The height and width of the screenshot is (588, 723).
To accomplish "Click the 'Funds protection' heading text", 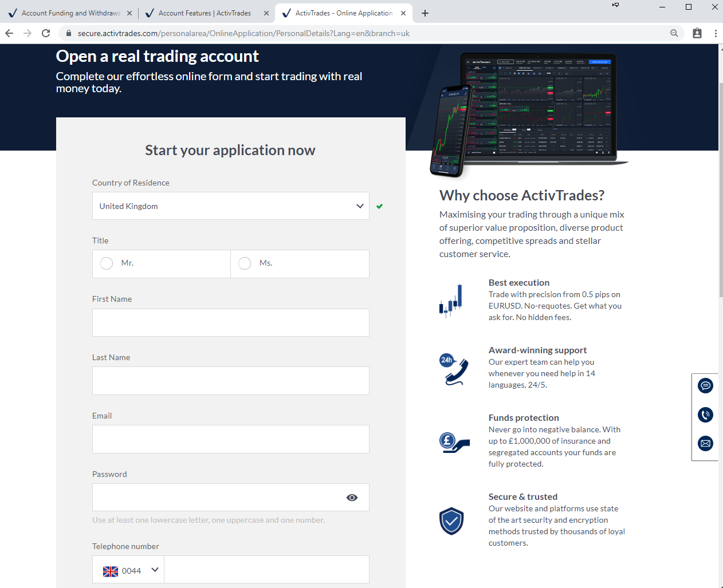I will point(524,417).
